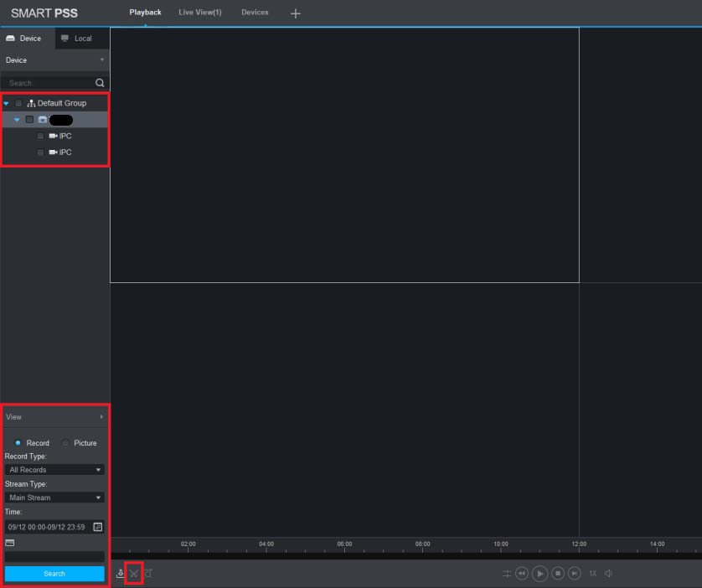Click the SMART PSS logo
Screen dimensions: 702x588
pos(44,13)
